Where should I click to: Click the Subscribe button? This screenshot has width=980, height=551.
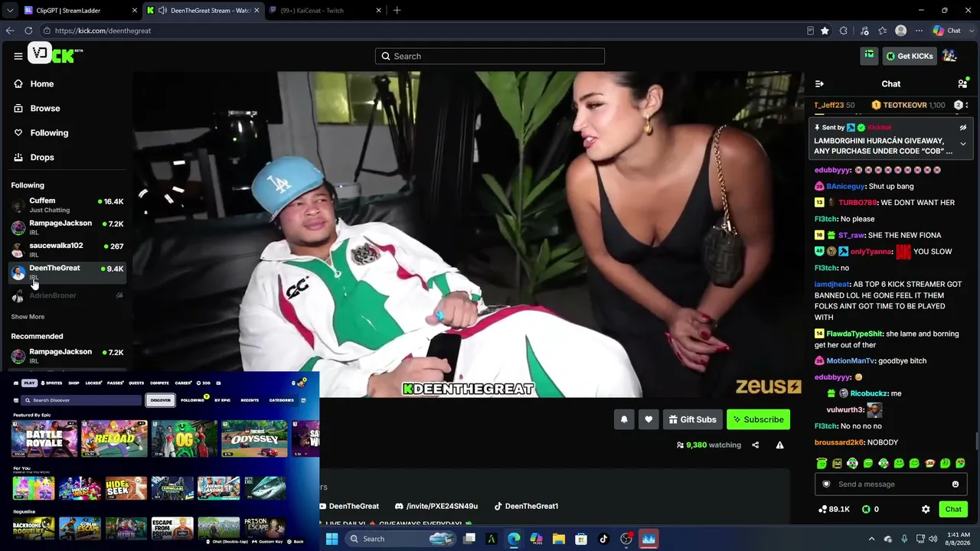(x=758, y=419)
